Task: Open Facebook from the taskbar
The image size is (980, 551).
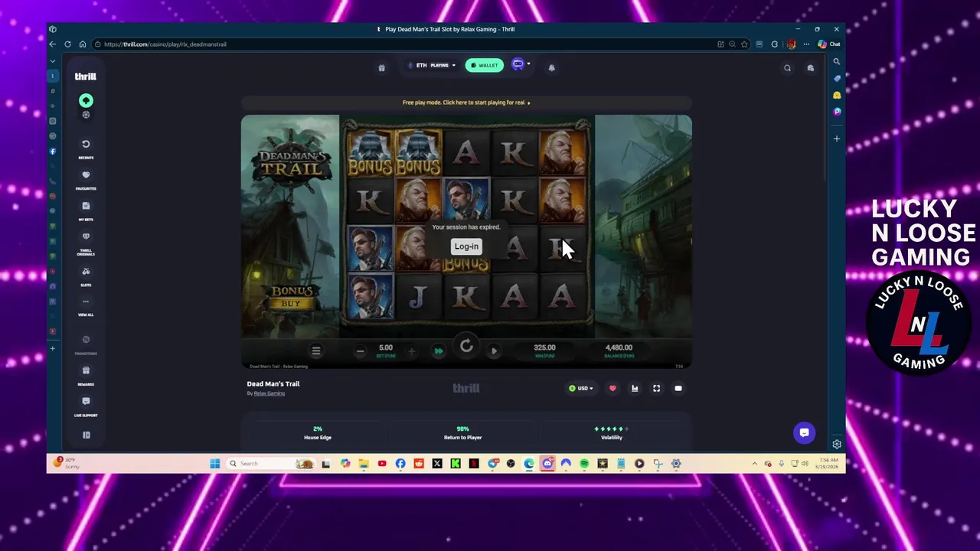Action: click(x=400, y=463)
